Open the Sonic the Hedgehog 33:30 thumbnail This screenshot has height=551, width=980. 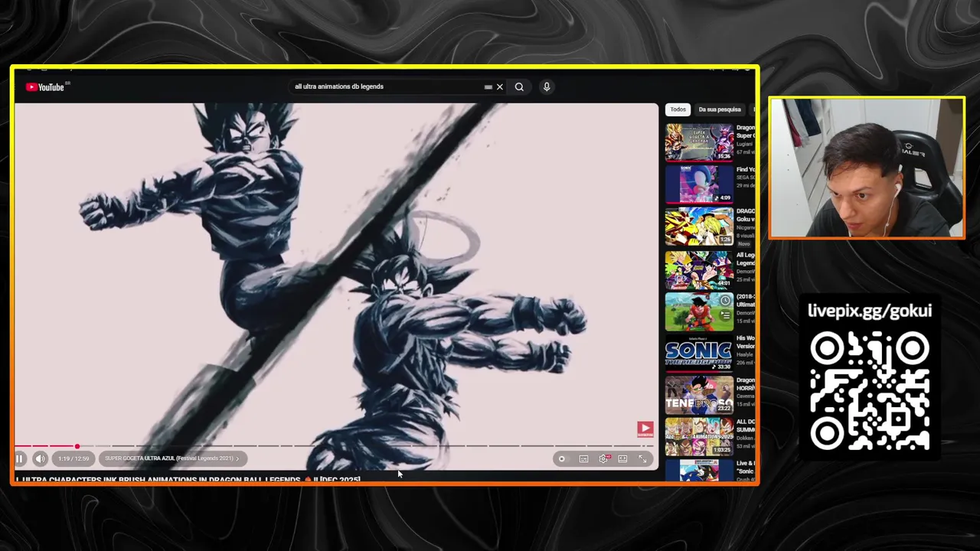point(699,354)
